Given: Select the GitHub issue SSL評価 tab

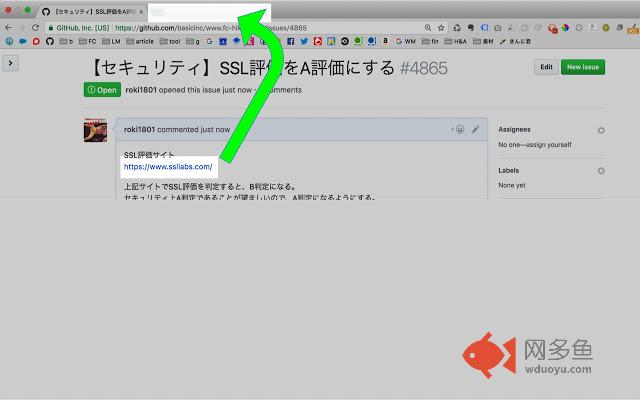Looking at the screenshot, I should click(93, 11).
